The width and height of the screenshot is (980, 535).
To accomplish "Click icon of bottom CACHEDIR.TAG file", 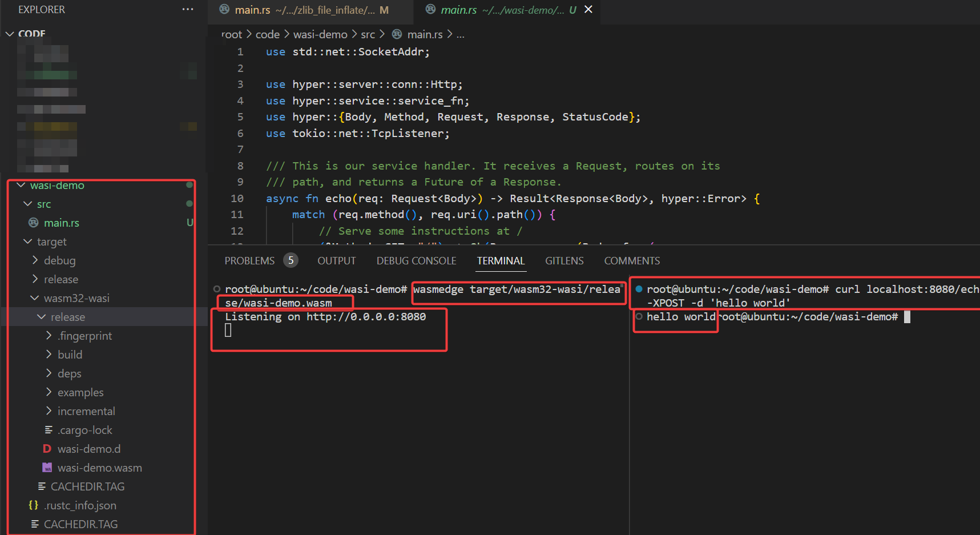I will [35, 524].
